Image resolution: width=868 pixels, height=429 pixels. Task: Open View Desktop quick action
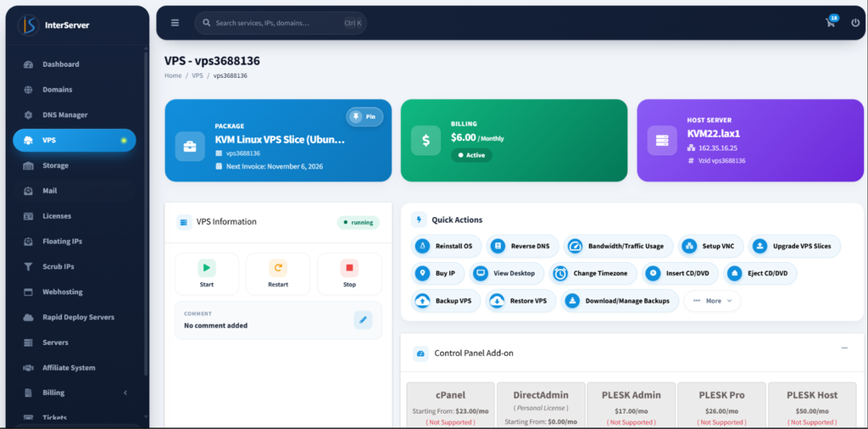[x=507, y=273]
